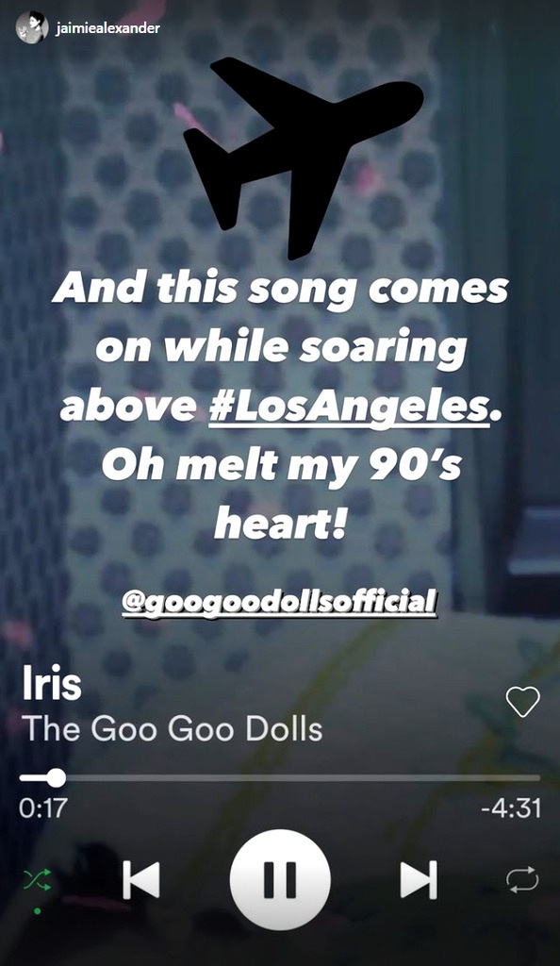The height and width of the screenshot is (966, 560).
Task: Like the song with the heart icon
Action: click(x=522, y=702)
